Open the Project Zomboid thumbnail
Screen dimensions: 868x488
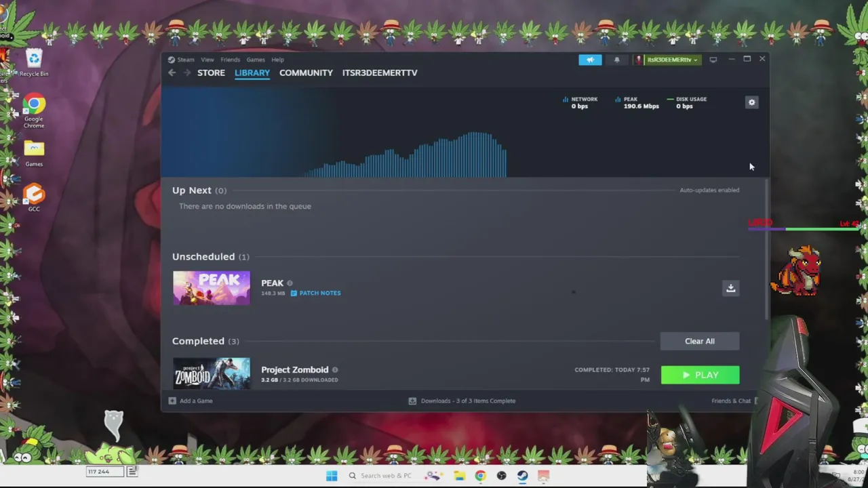tap(211, 373)
